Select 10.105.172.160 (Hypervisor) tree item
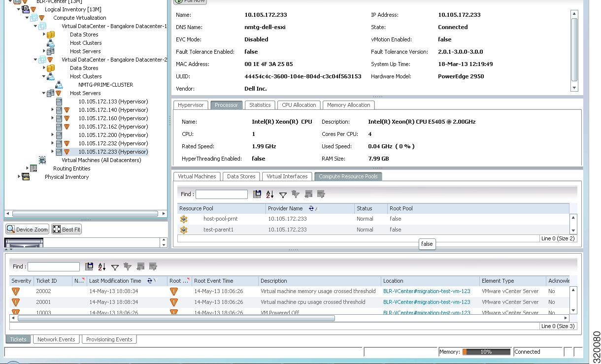Viewport: 601px width, 364px height. (113, 118)
